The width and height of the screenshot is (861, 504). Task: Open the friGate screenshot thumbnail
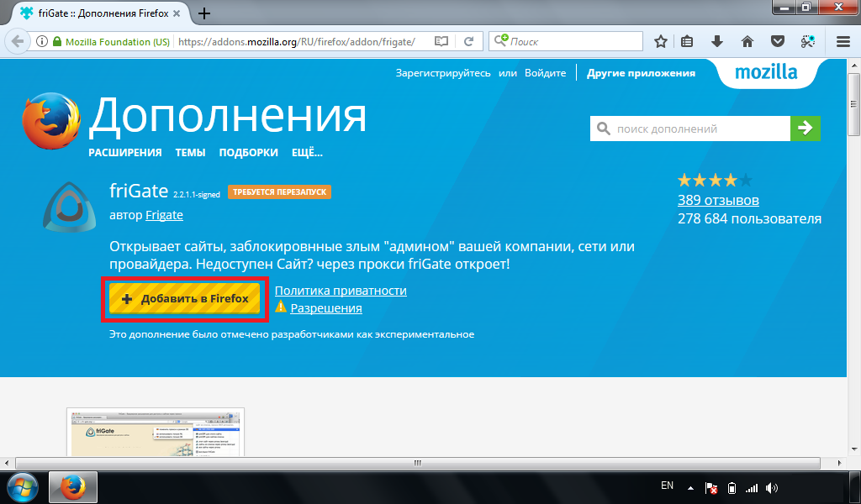coord(156,432)
